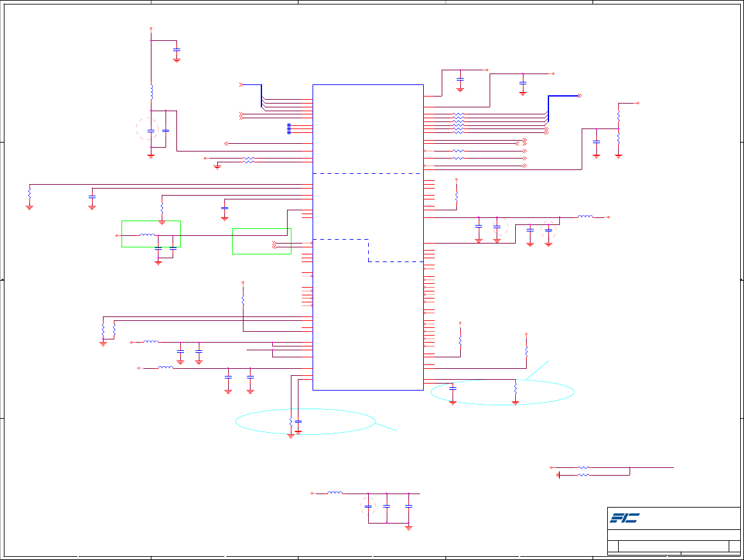Select the large blue IC component body
The width and height of the screenshot is (744, 560).
click(368, 237)
